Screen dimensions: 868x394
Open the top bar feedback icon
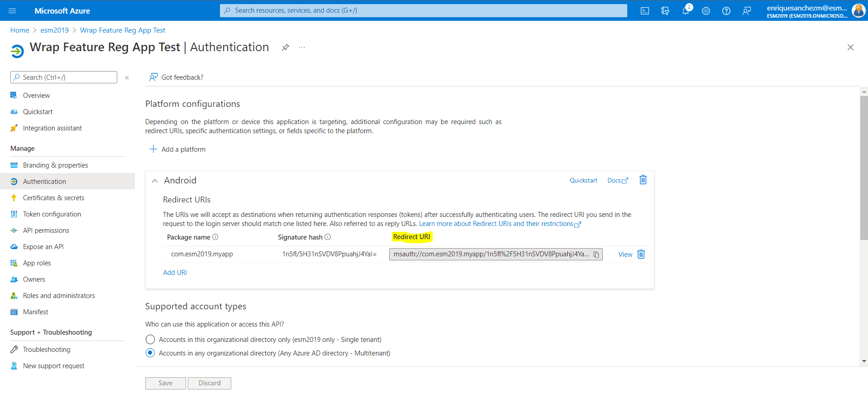point(747,11)
